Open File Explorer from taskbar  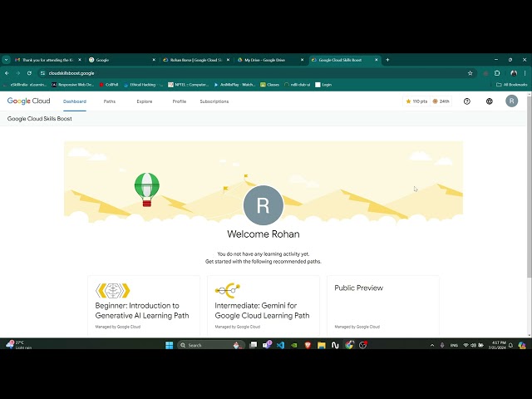coord(322,345)
